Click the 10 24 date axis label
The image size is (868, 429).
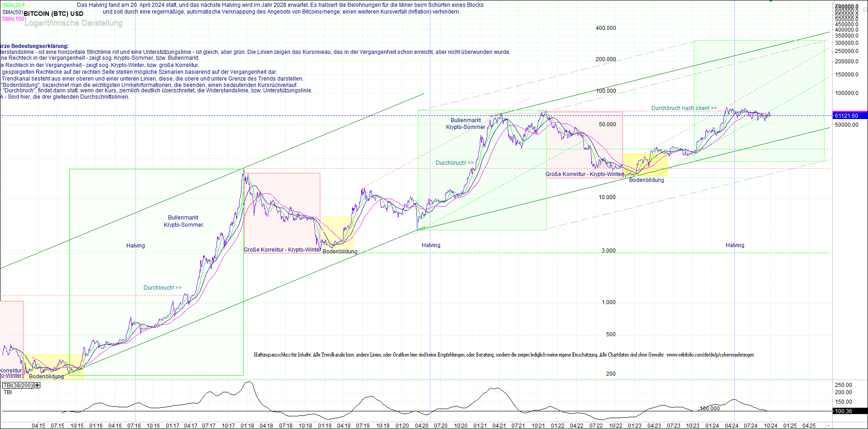tap(770, 425)
